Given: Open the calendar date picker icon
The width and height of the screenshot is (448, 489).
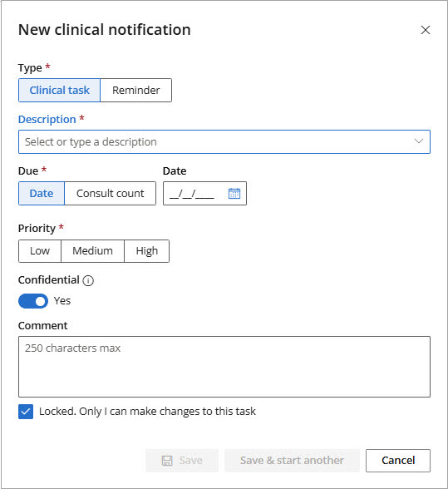Looking at the screenshot, I should click(234, 193).
